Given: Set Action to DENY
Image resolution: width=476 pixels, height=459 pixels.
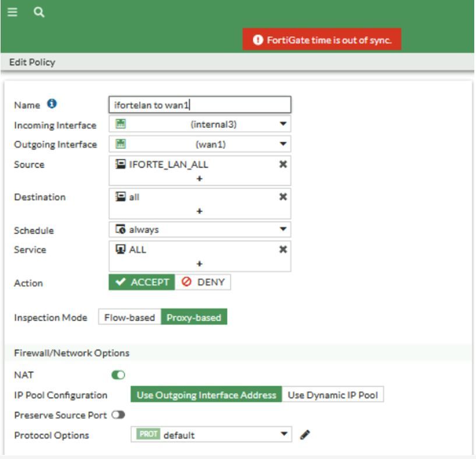Looking at the screenshot, I should pyautogui.click(x=203, y=282).
